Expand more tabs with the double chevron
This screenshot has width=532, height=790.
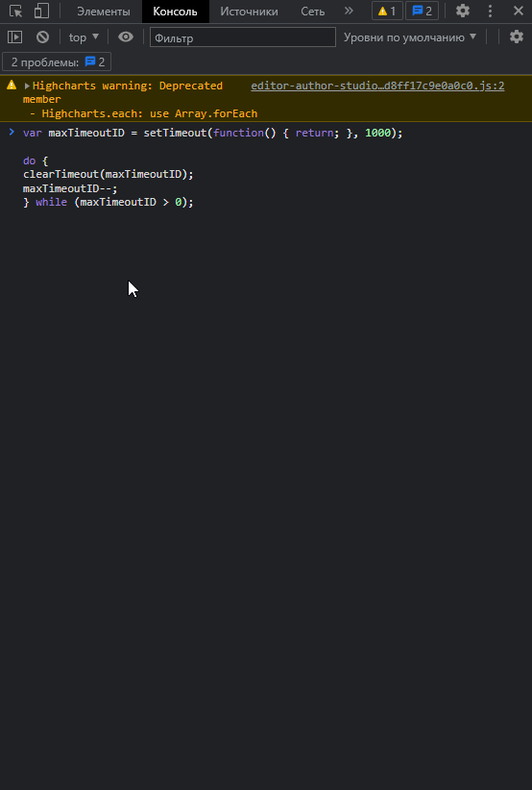tap(349, 11)
